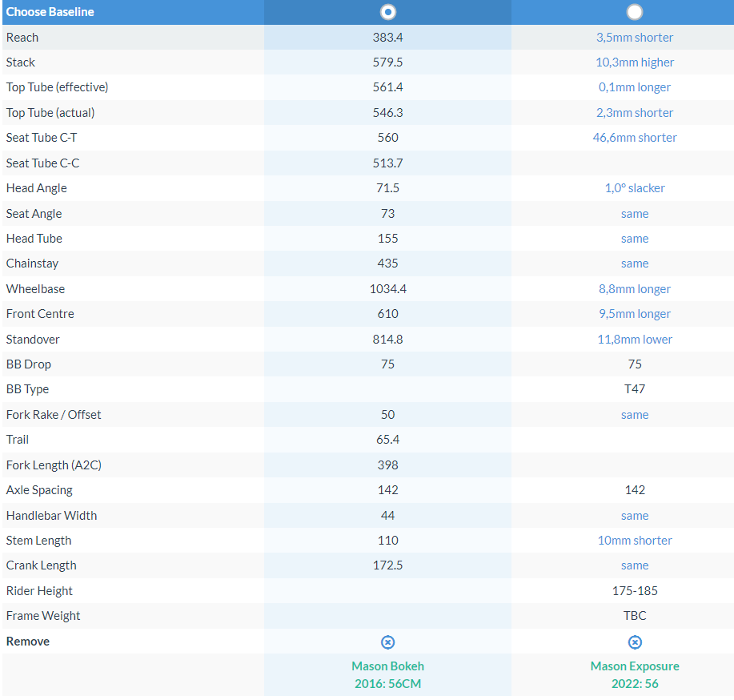Select the '10mm shorter' Stem Length difference
Image resolution: width=734 pixels, height=700 pixels.
[x=635, y=541]
